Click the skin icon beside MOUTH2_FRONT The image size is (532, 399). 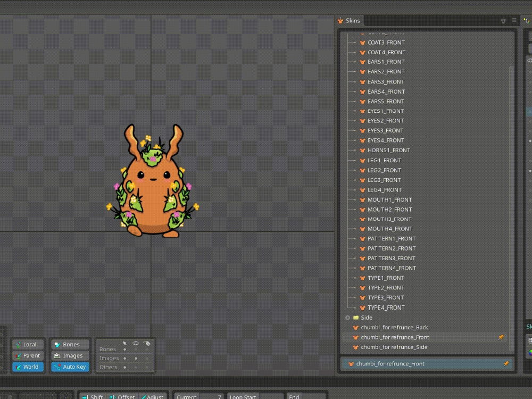click(x=362, y=210)
